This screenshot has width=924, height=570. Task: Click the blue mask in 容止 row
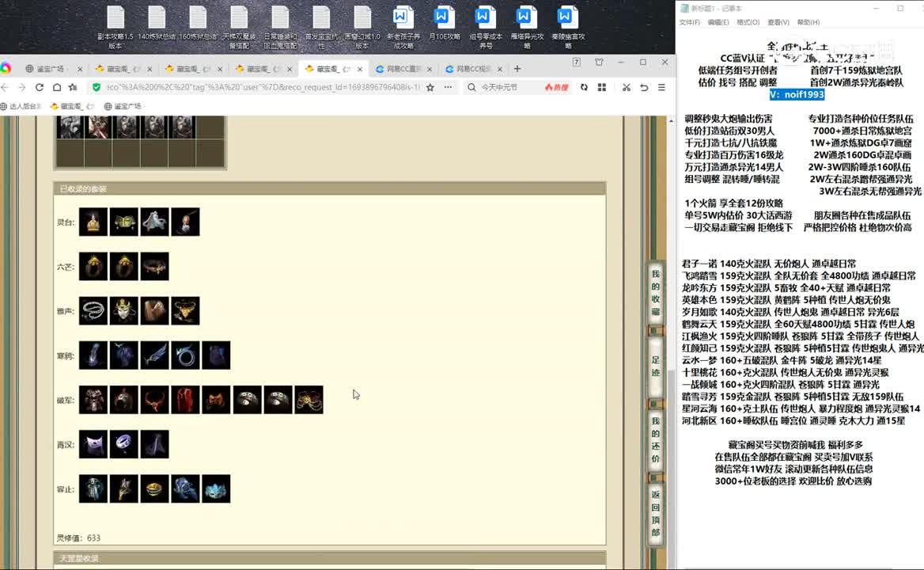(216, 488)
